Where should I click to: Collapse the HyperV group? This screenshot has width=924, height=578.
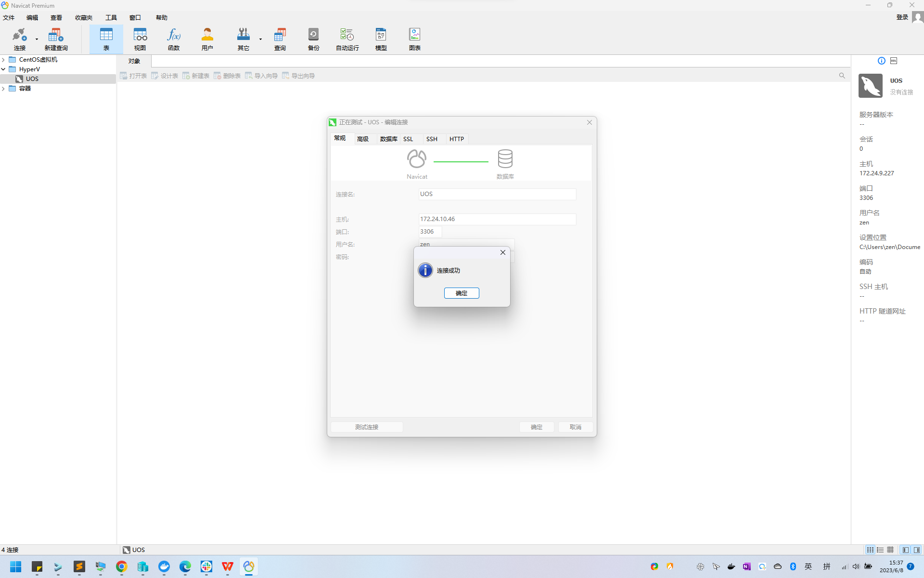tap(3, 69)
